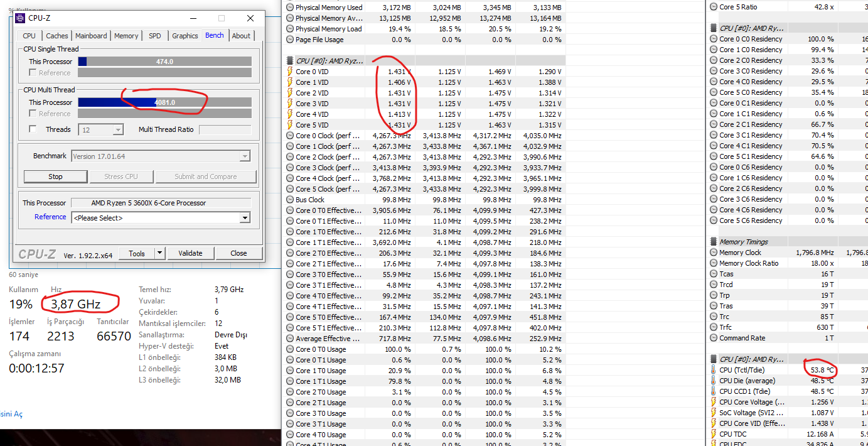Image resolution: width=868 pixels, height=446 pixels.
Task: Select the Core 4 Clock row
Action: 425,178
